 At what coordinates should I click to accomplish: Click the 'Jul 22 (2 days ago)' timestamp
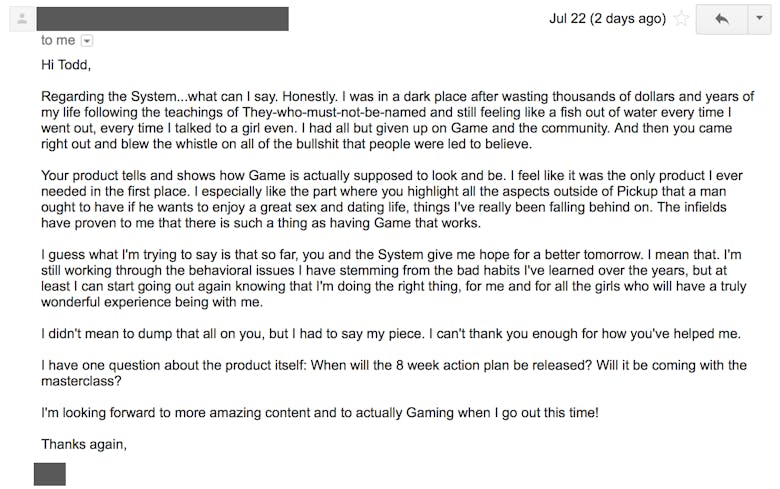pyautogui.click(x=607, y=19)
